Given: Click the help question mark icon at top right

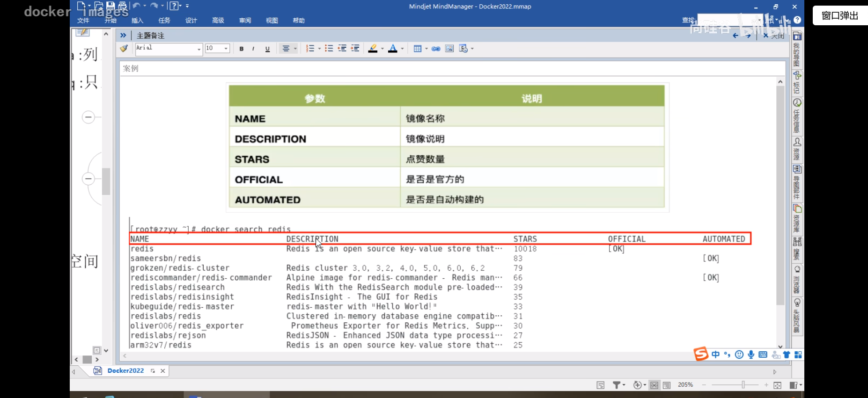Looking at the screenshot, I should coord(797,20).
